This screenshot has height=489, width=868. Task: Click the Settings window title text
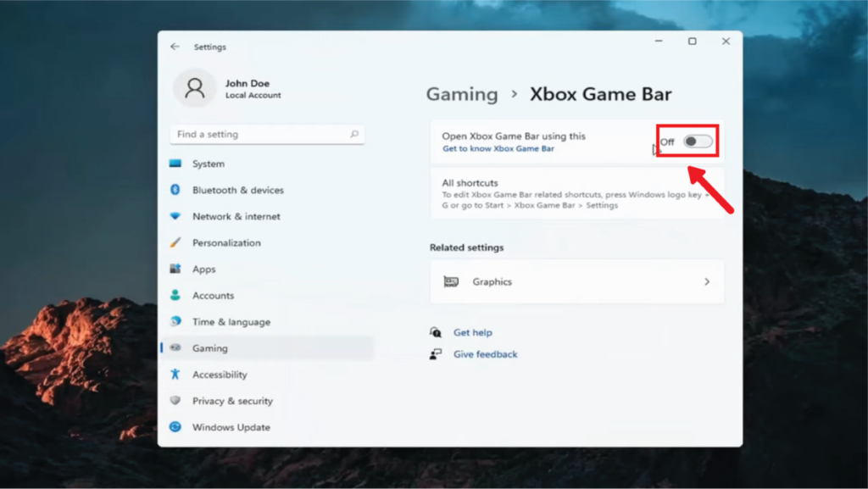click(x=210, y=47)
